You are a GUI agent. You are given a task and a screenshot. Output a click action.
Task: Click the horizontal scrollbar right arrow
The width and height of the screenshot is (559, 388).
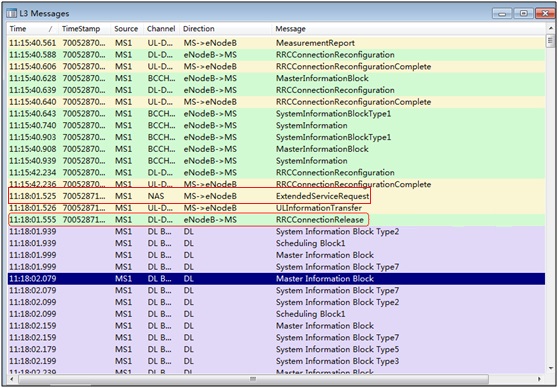coord(539,379)
